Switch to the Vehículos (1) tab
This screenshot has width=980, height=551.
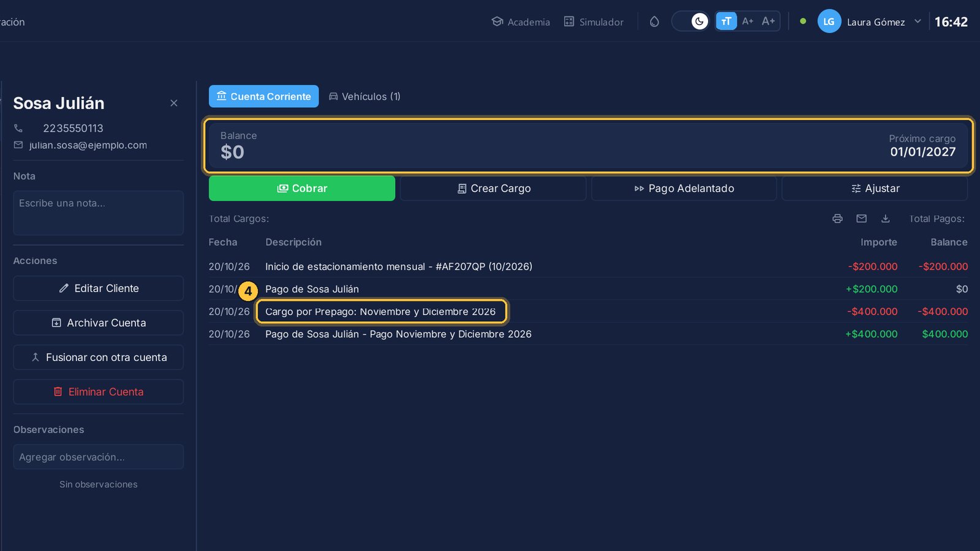pyautogui.click(x=364, y=96)
